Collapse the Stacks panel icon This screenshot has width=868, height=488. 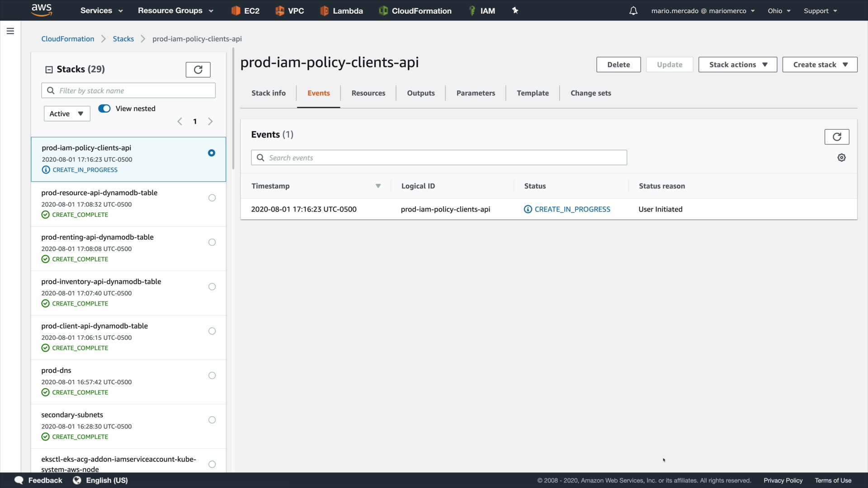pyautogui.click(x=49, y=70)
